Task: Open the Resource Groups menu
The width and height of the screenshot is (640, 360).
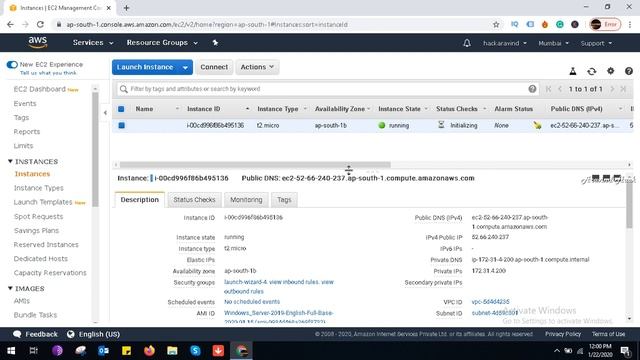Action: click(162, 42)
